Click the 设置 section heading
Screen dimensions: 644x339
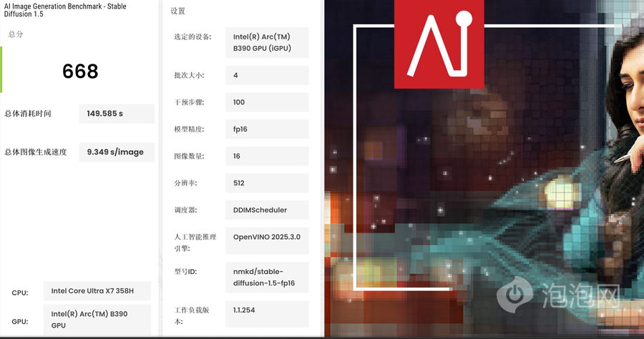tap(178, 11)
